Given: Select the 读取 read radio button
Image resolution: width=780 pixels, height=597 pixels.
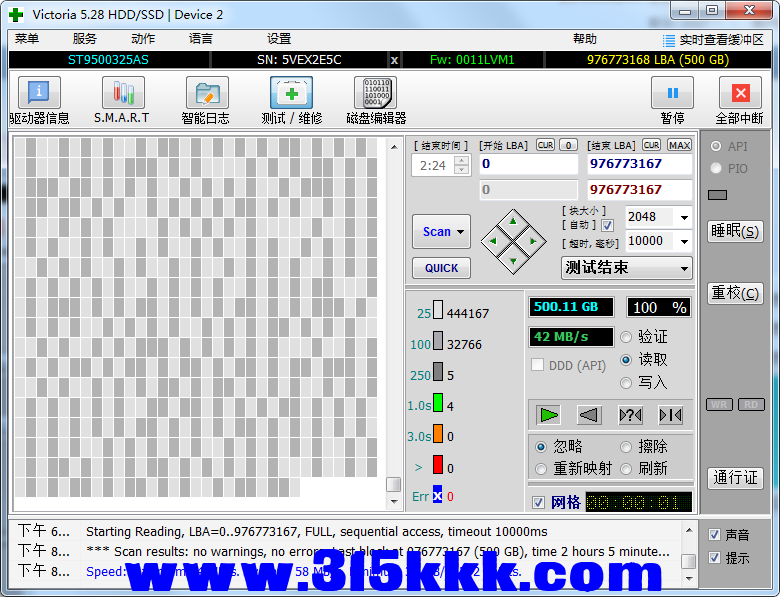Looking at the screenshot, I should point(626,360).
